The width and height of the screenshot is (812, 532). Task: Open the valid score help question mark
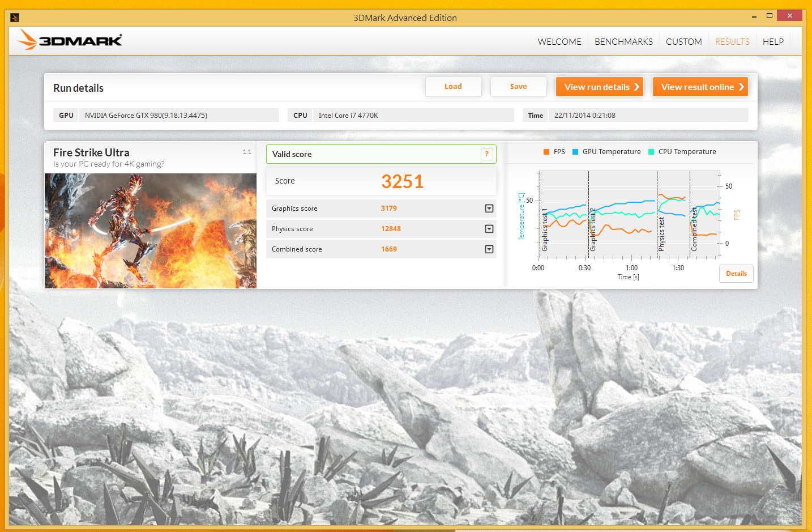(x=486, y=154)
